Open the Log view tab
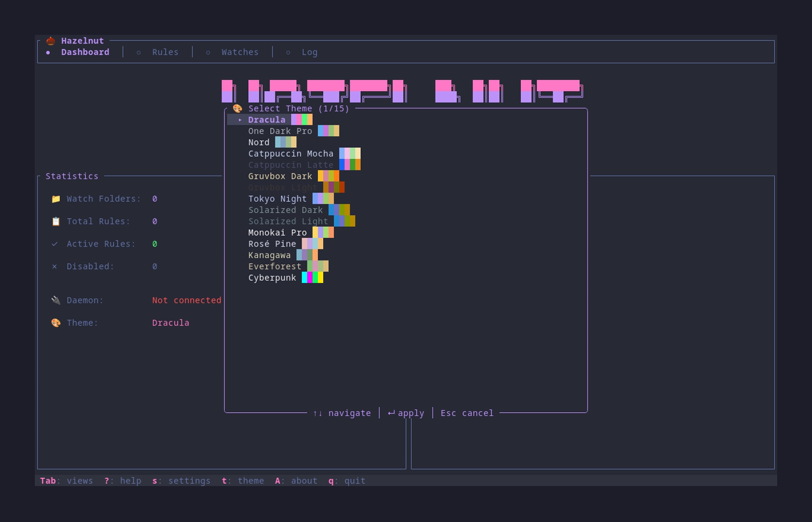Viewport: 812px width, 522px height. click(310, 52)
